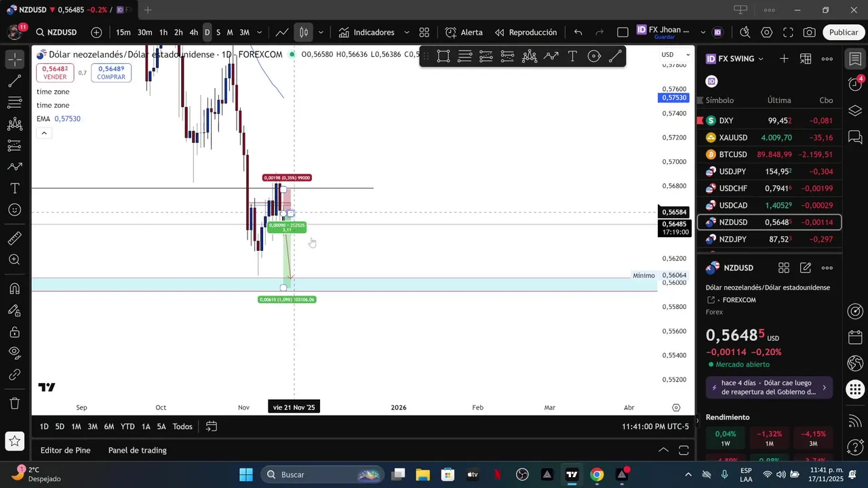Take a chart snapshot camera icon
The width and height of the screenshot is (868, 488).
pyautogui.click(x=810, y=33)
